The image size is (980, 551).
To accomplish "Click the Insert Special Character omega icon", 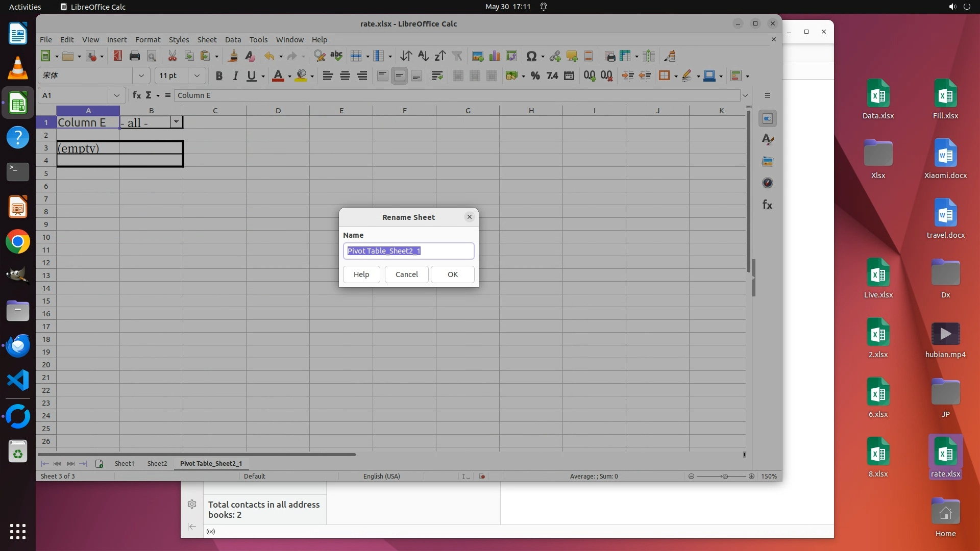I will pos(531,56).
